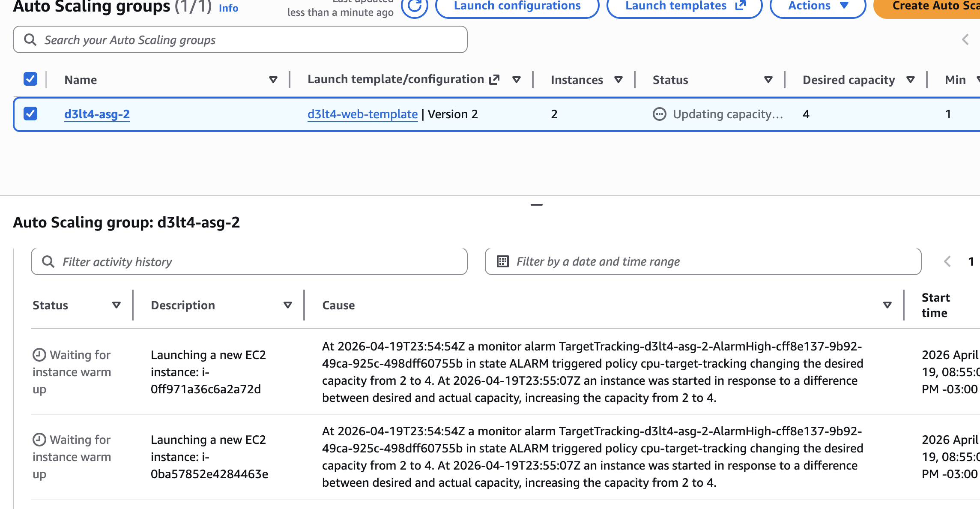Image resolution: width=980 pixels, height=509 pixels.
Task: Open the d3lt4-web-template link
Action: point(362,114)
